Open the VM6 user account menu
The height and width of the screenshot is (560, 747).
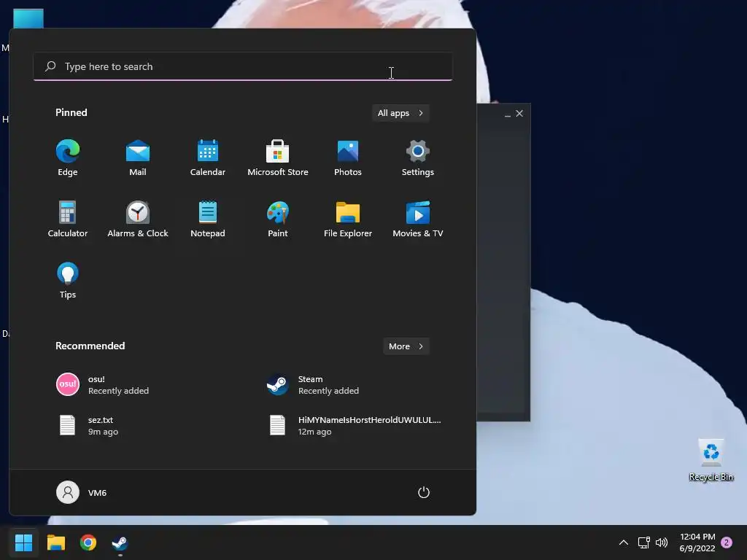tap(82, 492)
